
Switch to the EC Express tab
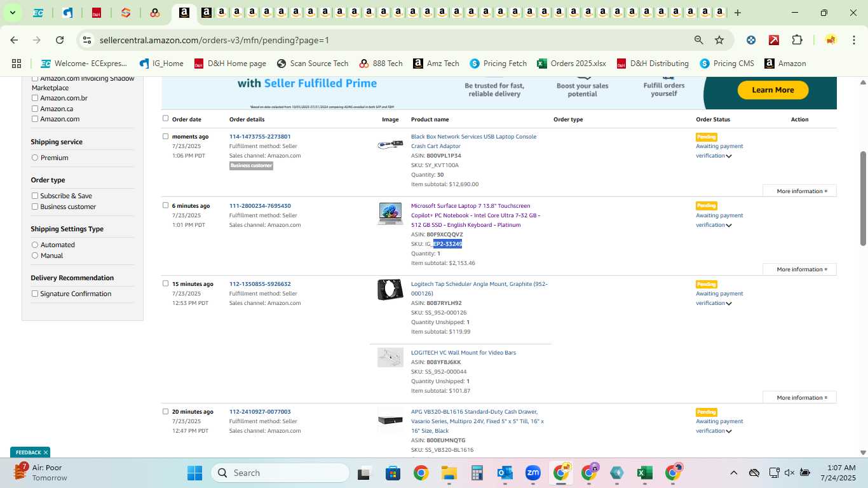(38, 13)
